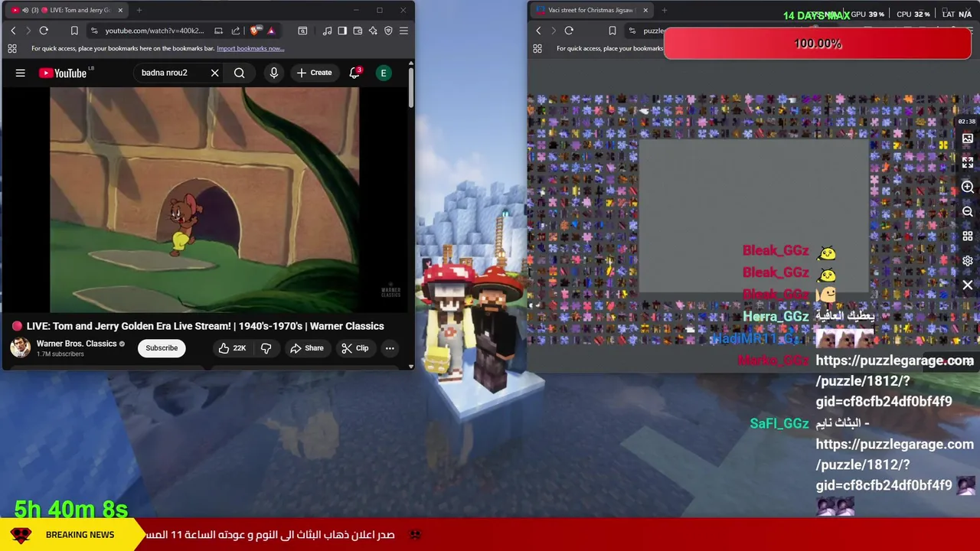Image resolution: width=980 pixels, height=551 pixels.
Task: Clip the live stream
Action: point(355,348)
